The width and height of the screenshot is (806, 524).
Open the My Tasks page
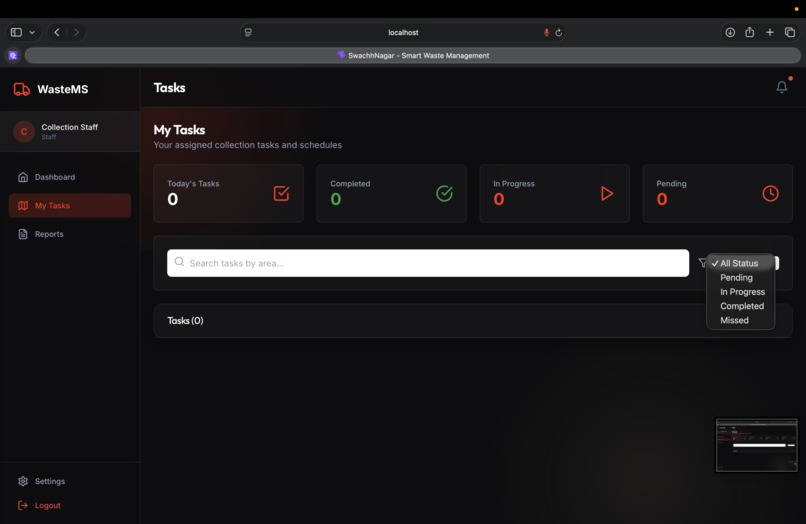[69, 205]
